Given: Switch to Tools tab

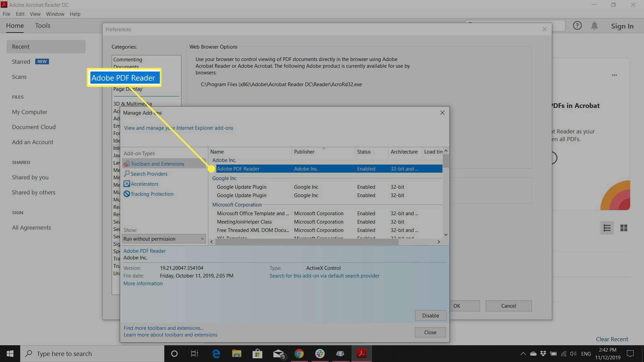Looking at the screenshot, I should 43,25.
